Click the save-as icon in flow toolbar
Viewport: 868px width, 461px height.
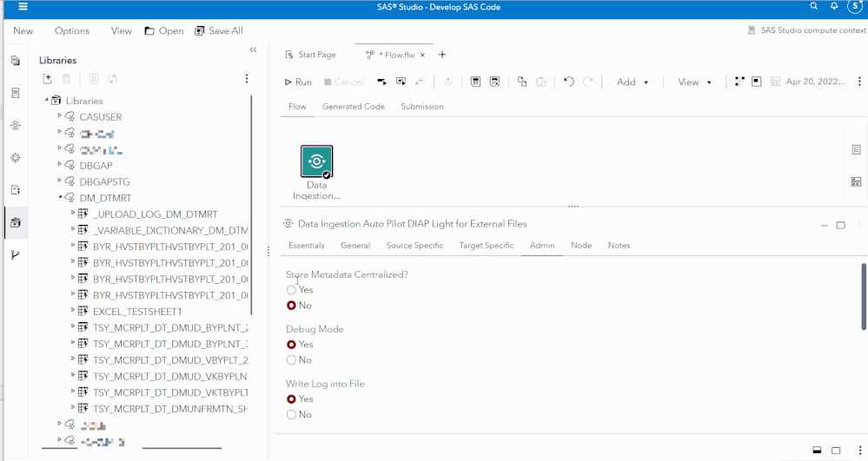coord(495,82)
